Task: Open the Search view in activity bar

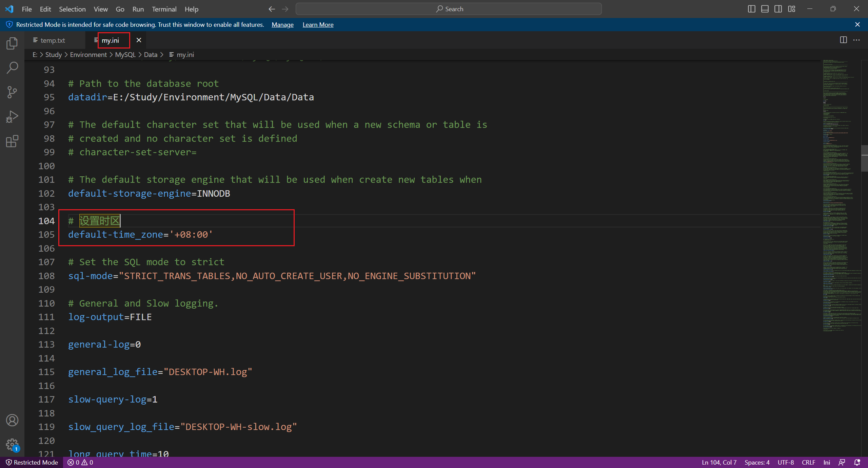Action: [12, 68]
